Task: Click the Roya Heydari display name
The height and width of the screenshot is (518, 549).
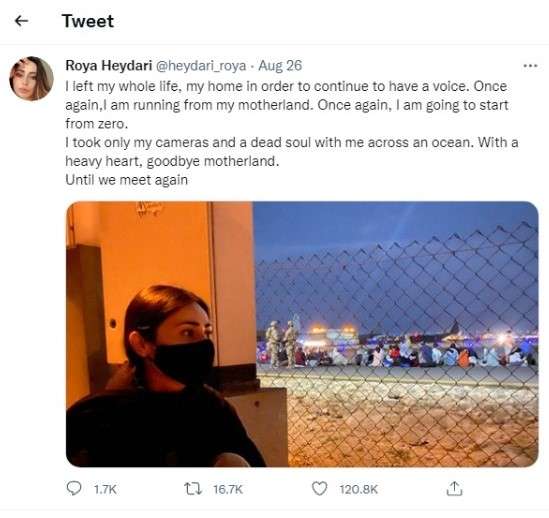Action: (x=109, y=65)
